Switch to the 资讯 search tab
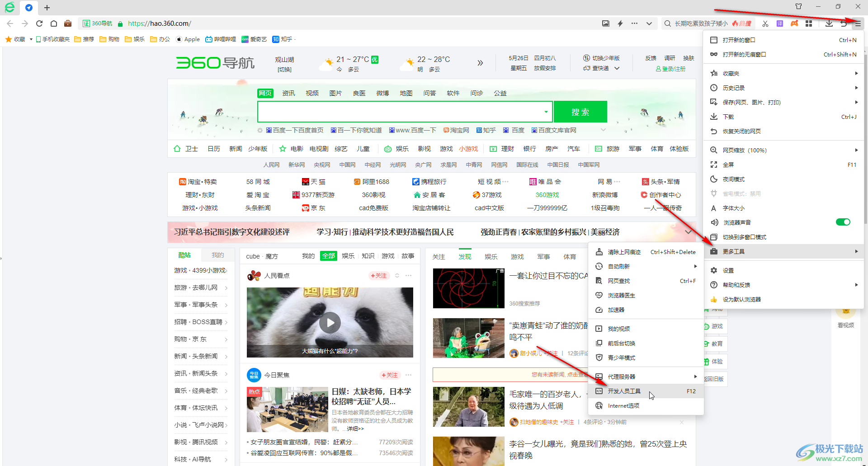This screenshot has width=868, height=466. coord(288,93)
